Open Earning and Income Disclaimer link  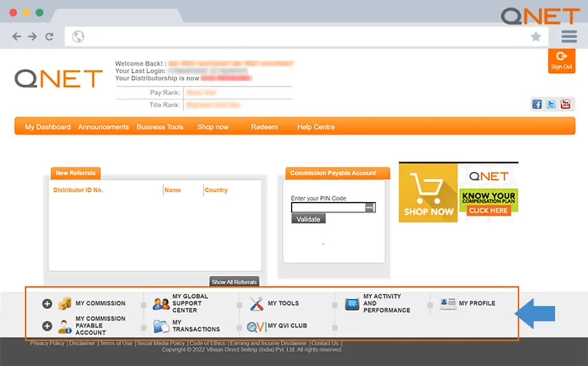[268, 343]
